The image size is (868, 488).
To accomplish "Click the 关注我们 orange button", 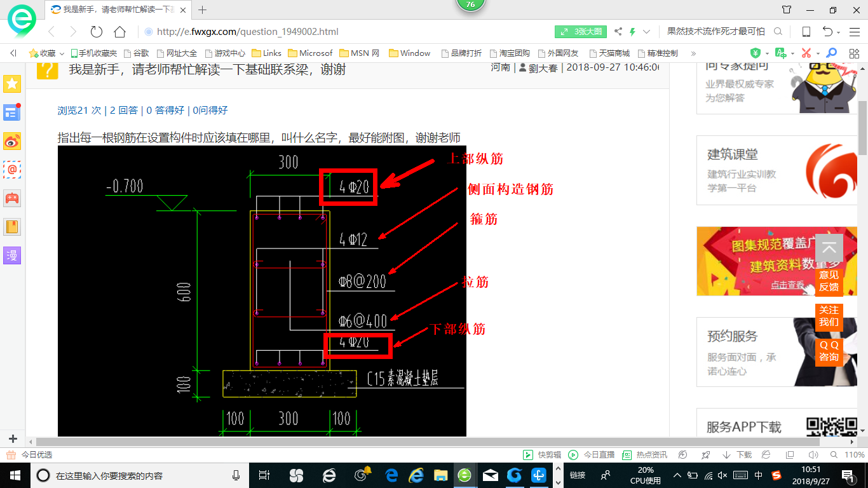I will (x=829, y=316).
